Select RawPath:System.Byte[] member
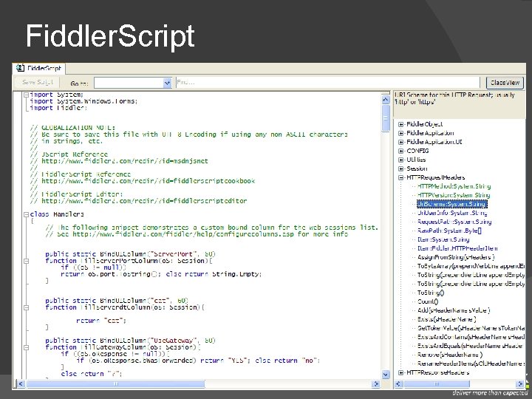The image size is (532, 399). [449, 231]
